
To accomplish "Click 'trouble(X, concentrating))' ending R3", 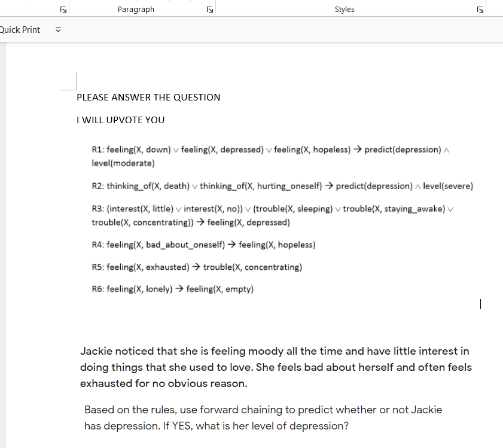I will coord(142,223).
